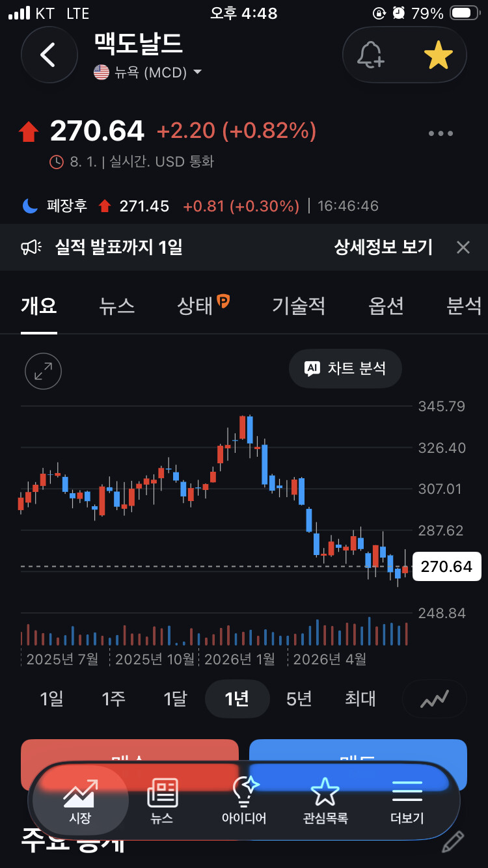488x868 pixels.
Task: Switch to the 뉴스 tab
Action: tap(117, 305)
